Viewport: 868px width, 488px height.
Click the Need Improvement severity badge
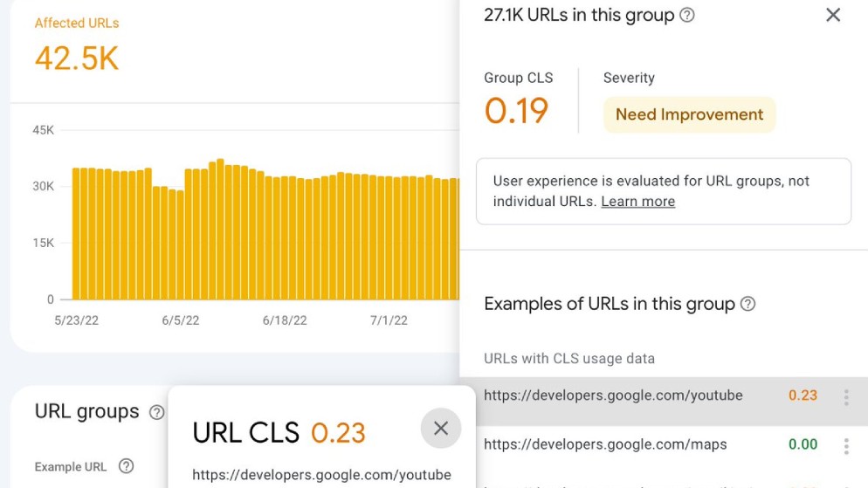click(x=689, y=114)
